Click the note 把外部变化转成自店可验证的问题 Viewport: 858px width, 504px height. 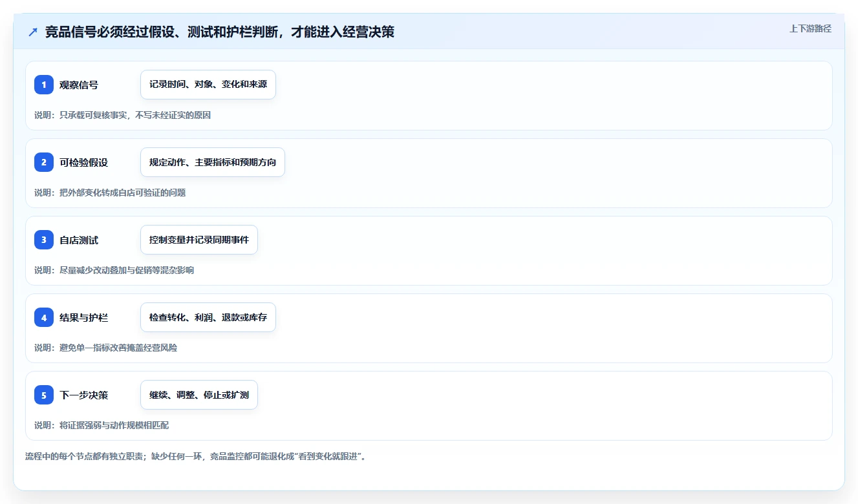click(110, 193)
